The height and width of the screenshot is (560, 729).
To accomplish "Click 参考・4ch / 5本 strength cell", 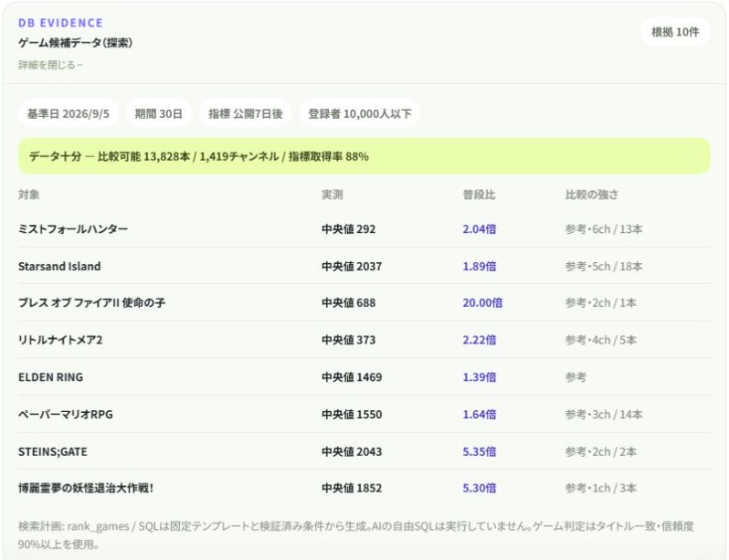I will [x=601, y=340].
